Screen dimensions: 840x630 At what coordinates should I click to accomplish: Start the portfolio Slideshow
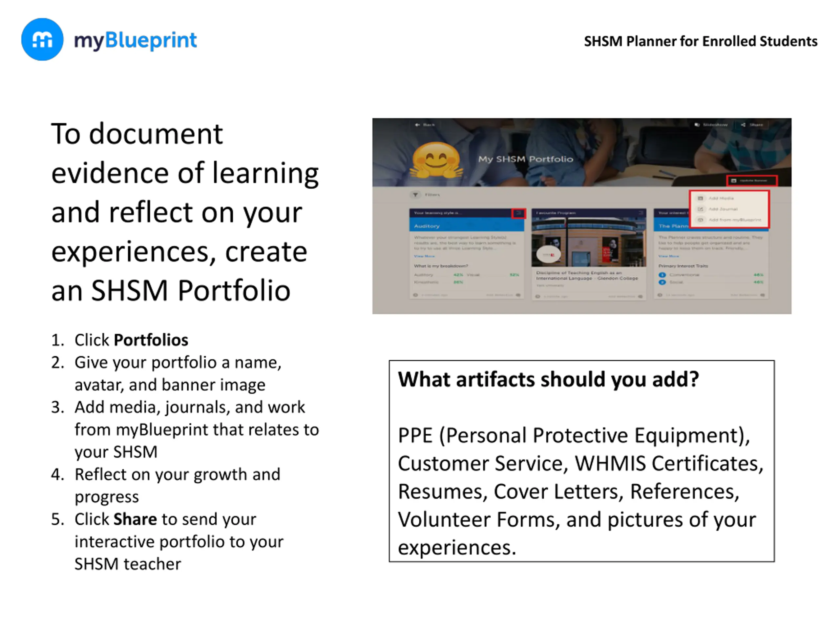pyautogui.click(x=711, y=125)
